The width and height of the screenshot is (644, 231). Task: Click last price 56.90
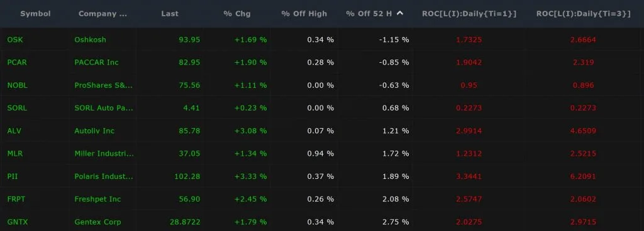tap(189, 199)
